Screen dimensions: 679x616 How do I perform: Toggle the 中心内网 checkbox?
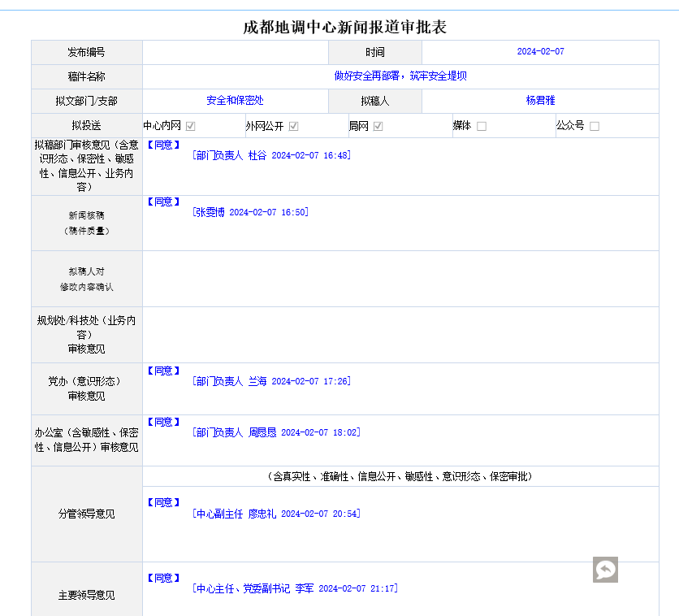pos(191,126)
